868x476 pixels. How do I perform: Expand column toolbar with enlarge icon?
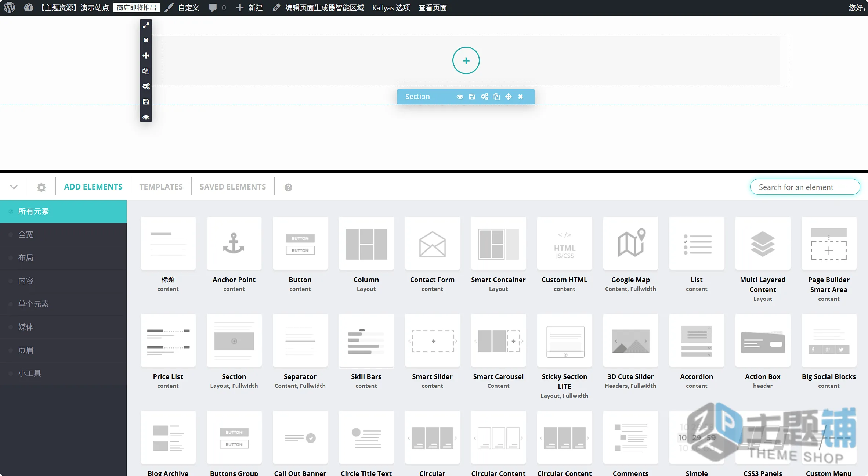coord(146,25)
